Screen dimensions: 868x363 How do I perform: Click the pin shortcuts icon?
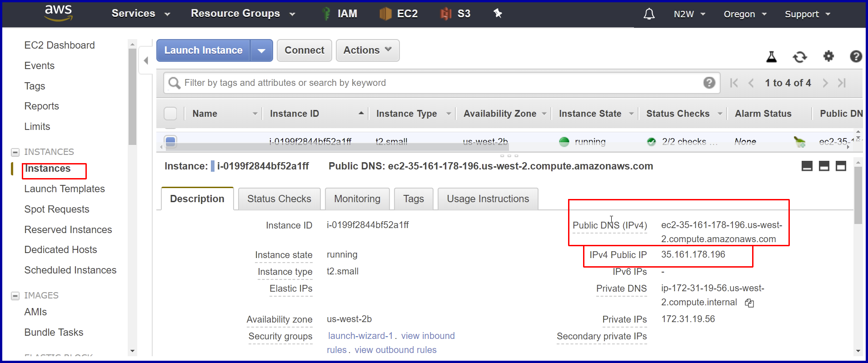(x=498, y=13)
